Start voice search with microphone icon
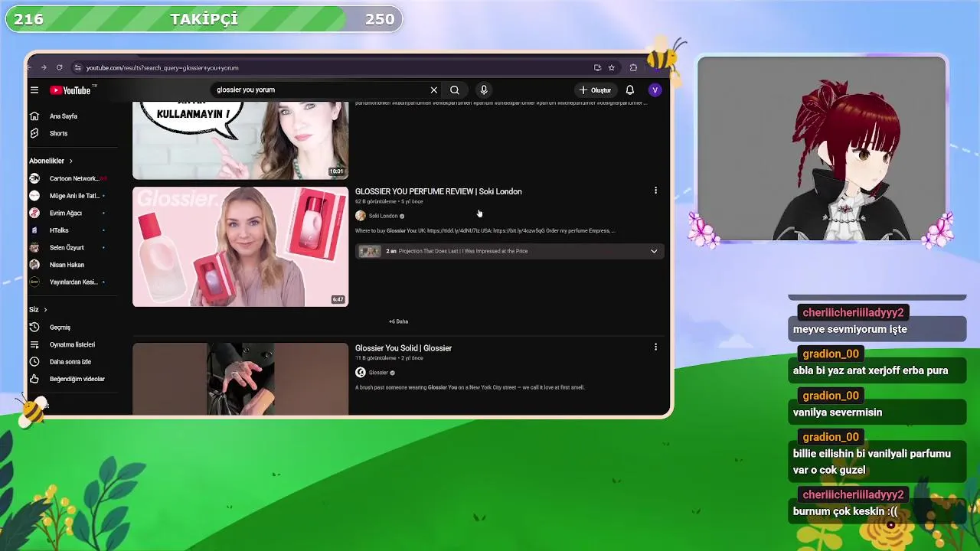 click(x=484, y=90)
